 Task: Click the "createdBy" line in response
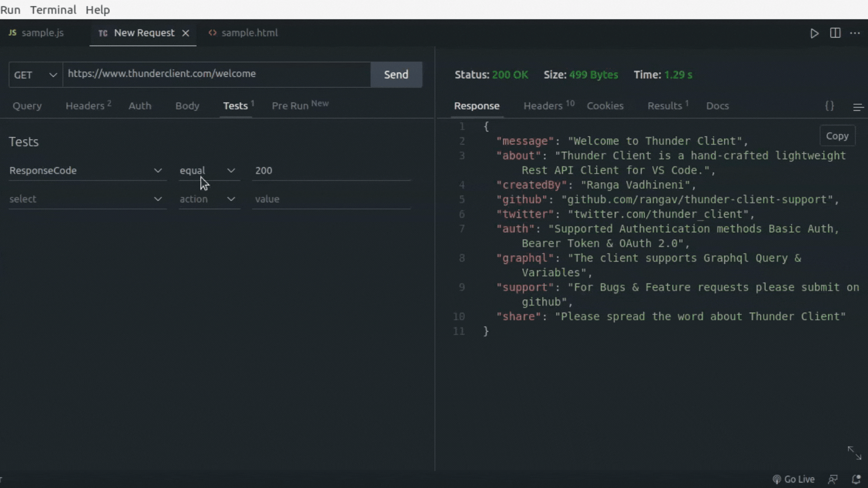point(596,185)
